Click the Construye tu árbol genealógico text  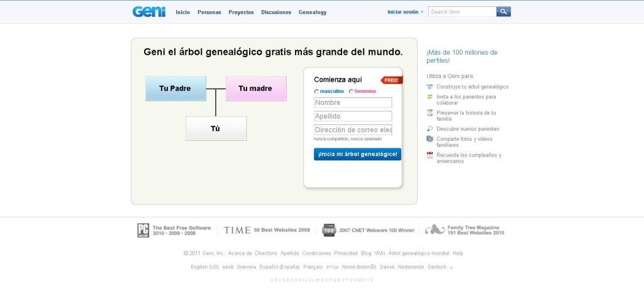[472, 87]
